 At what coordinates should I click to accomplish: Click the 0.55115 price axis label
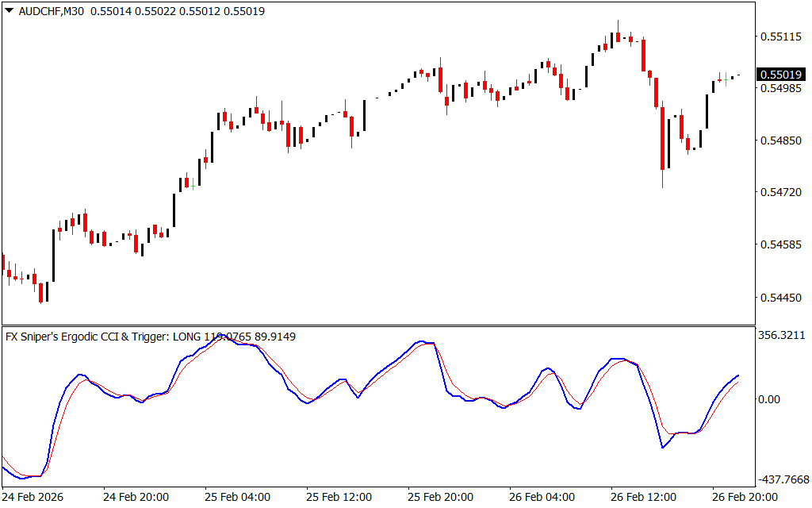[x=779, y=37]
